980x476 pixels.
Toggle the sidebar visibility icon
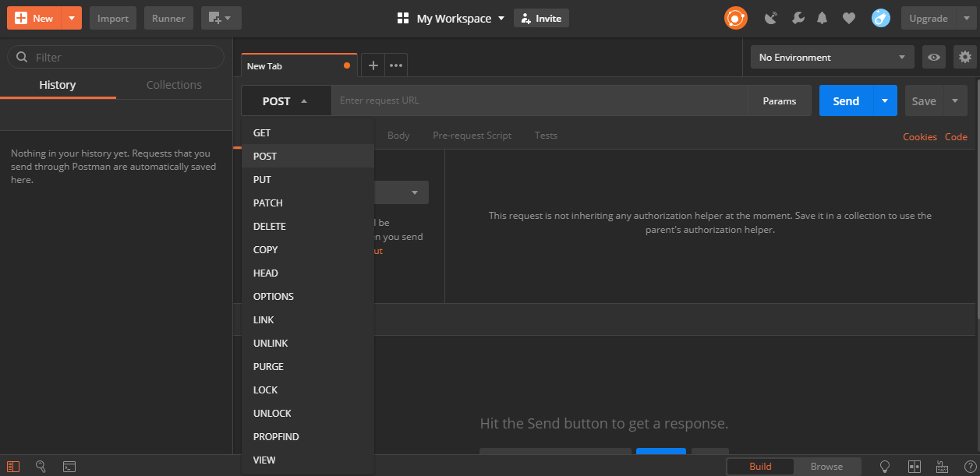13,466
